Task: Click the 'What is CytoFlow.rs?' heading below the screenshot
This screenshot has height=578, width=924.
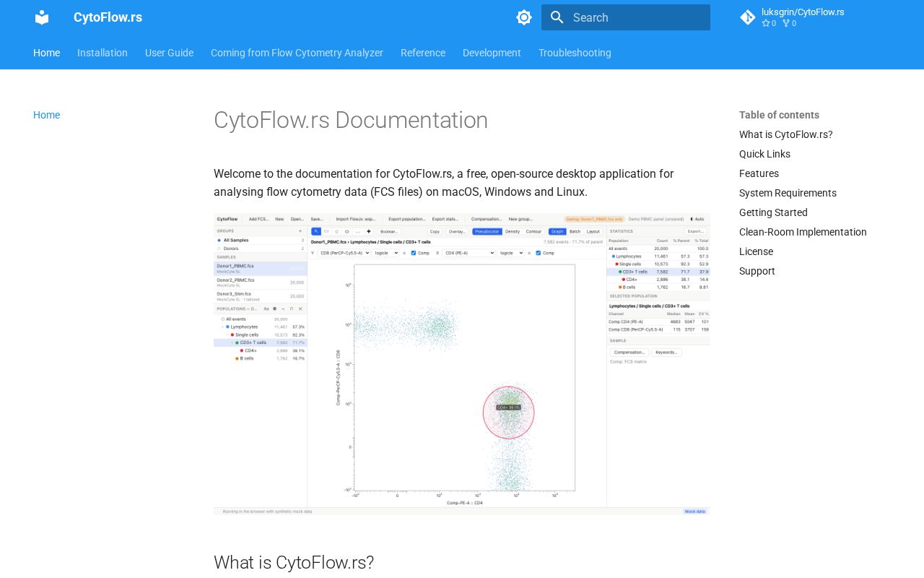Action: (294, 562)
